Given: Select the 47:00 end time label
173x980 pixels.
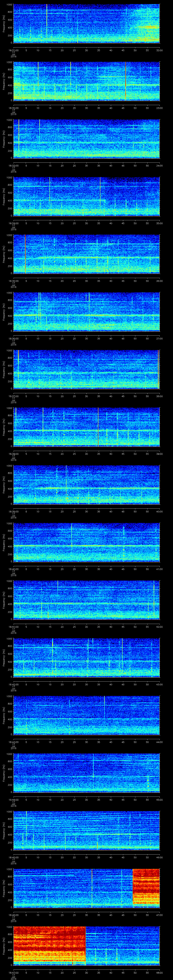Looking at the screenshot, I should point(159,915).
